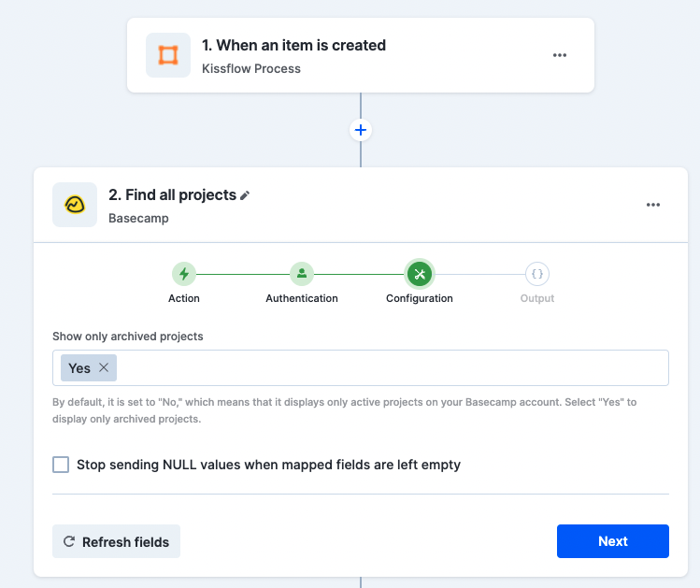The width and height of the screenshot is (700, 588).
Task: Open the trigger step three-dot menu
Action: 560,55
